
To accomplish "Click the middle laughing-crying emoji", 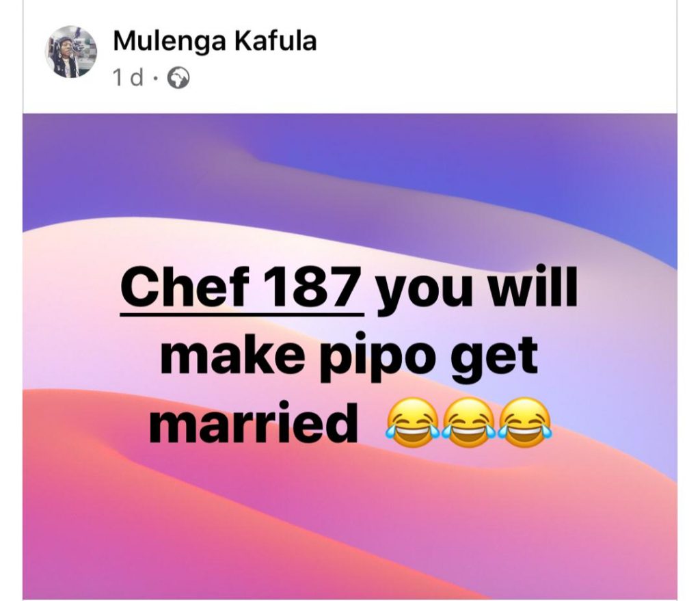I will point(468,423).
